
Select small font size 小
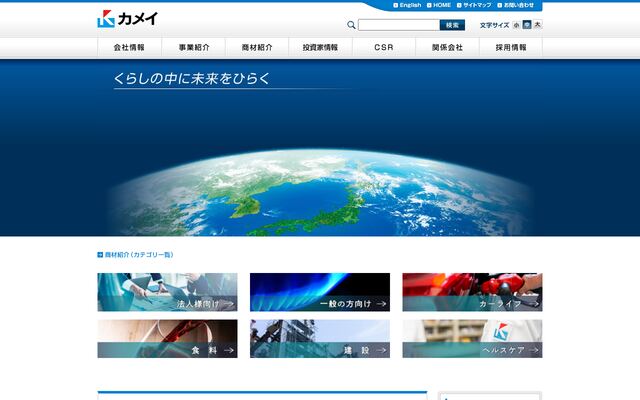click(516, 25)
